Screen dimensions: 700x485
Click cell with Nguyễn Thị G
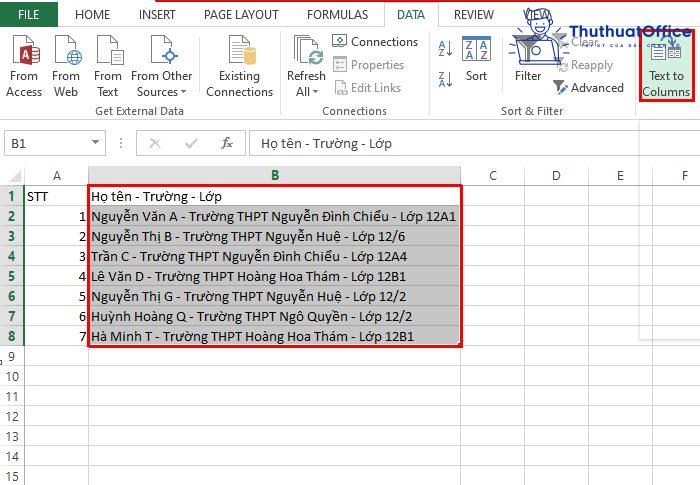coord(275,297)
